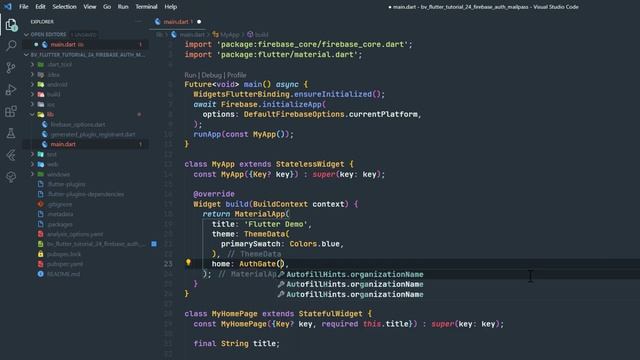Select main.dart in Open Editors list
The height and width of the screenshot is (360, 640).
point(86,44)
